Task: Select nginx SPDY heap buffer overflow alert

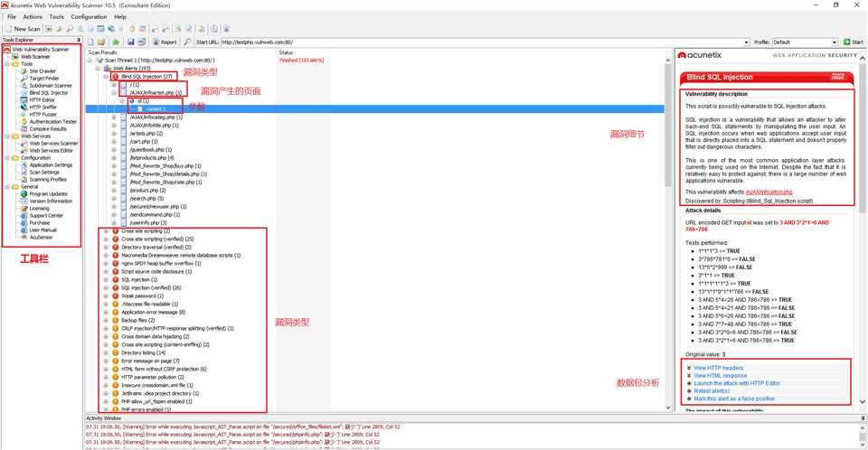Action: point(161,264)
